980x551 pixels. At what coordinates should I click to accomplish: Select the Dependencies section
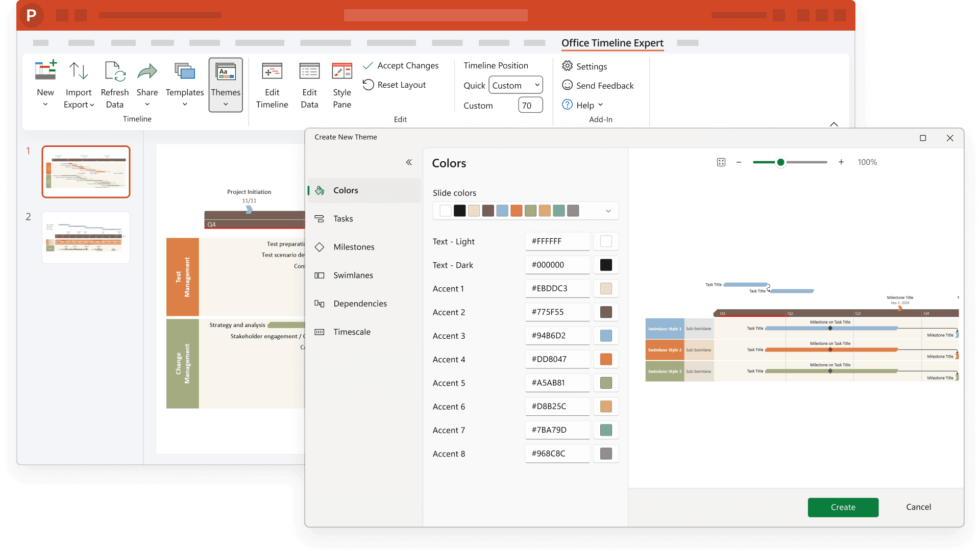click(364, 304)
